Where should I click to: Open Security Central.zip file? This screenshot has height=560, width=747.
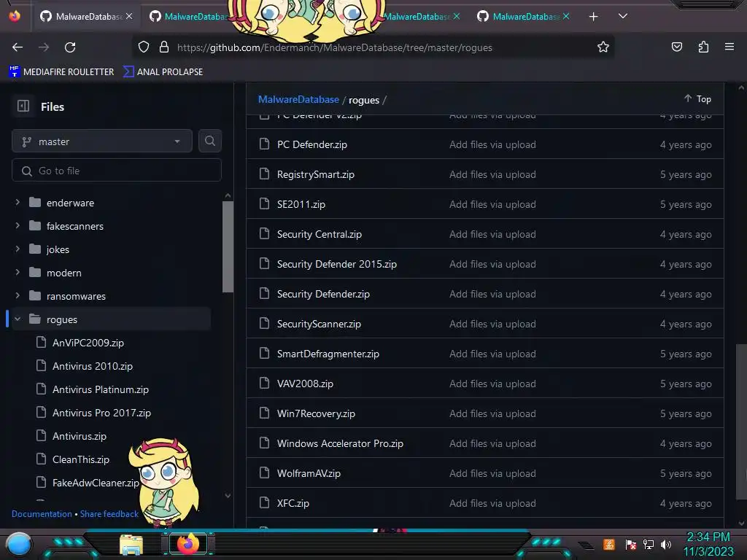[320, 234]
